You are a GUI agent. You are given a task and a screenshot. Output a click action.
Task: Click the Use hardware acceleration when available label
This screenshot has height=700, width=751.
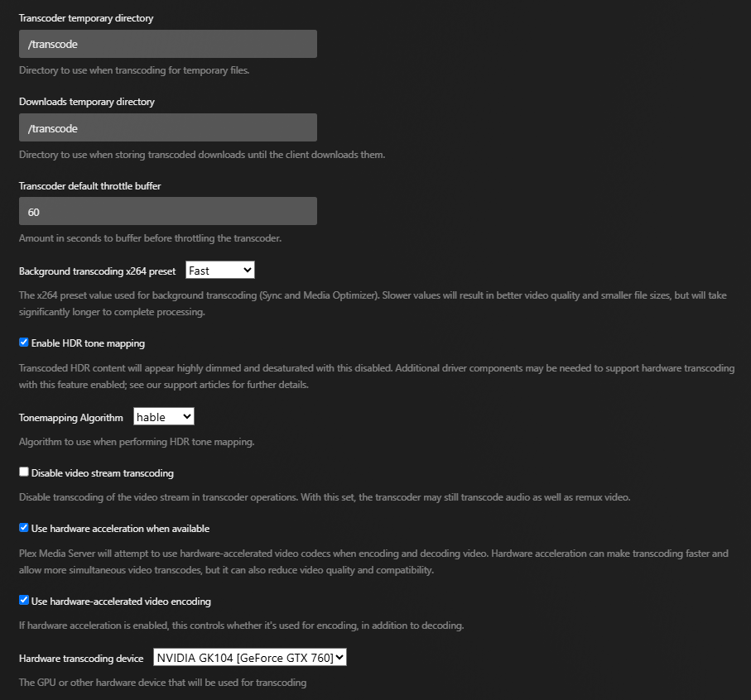coord(121,529)
